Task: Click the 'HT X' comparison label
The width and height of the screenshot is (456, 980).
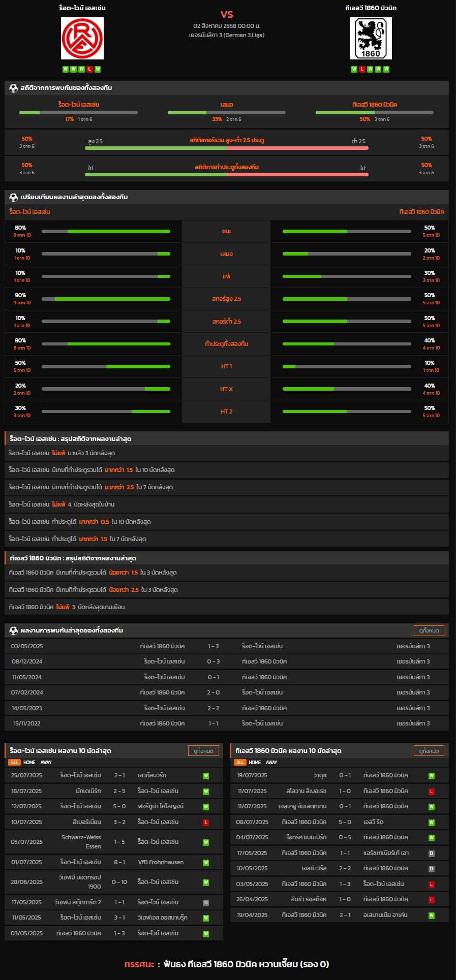Action: [x=227, y=389]
